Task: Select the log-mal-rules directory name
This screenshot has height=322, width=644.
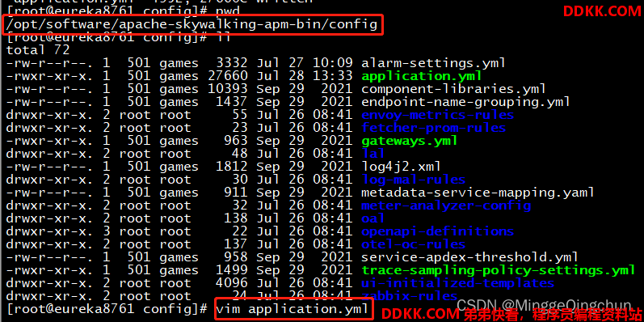Action: coord(413,180)
